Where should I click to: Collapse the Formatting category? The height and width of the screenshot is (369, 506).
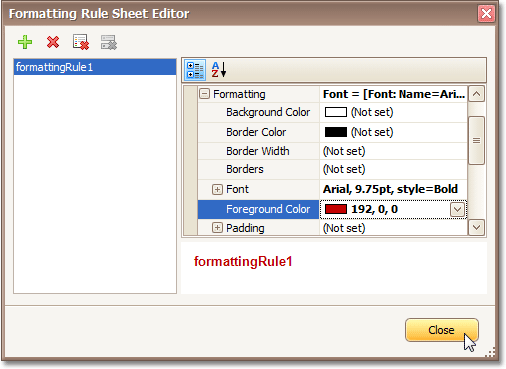pyautogui.click(x=204, y=94)
